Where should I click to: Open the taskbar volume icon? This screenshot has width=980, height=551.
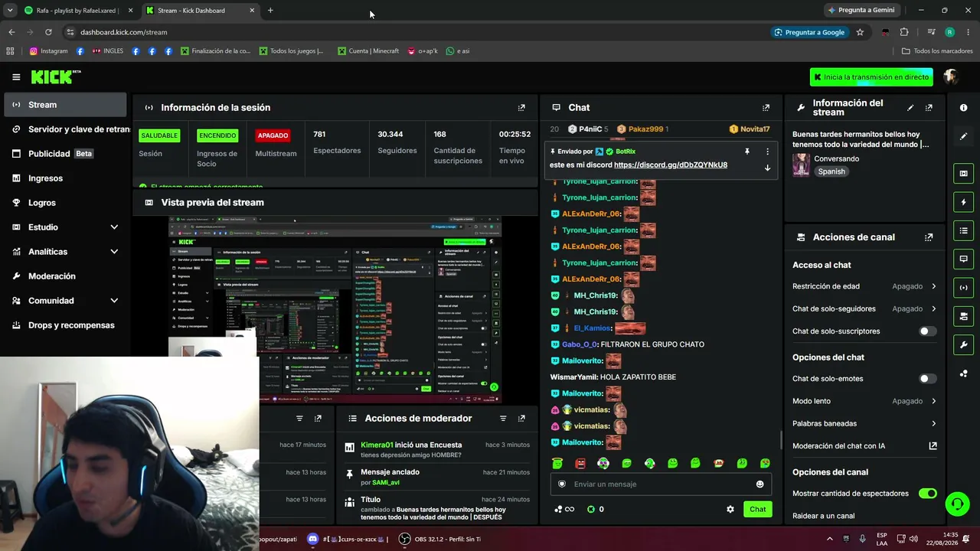tap(914, 539)
